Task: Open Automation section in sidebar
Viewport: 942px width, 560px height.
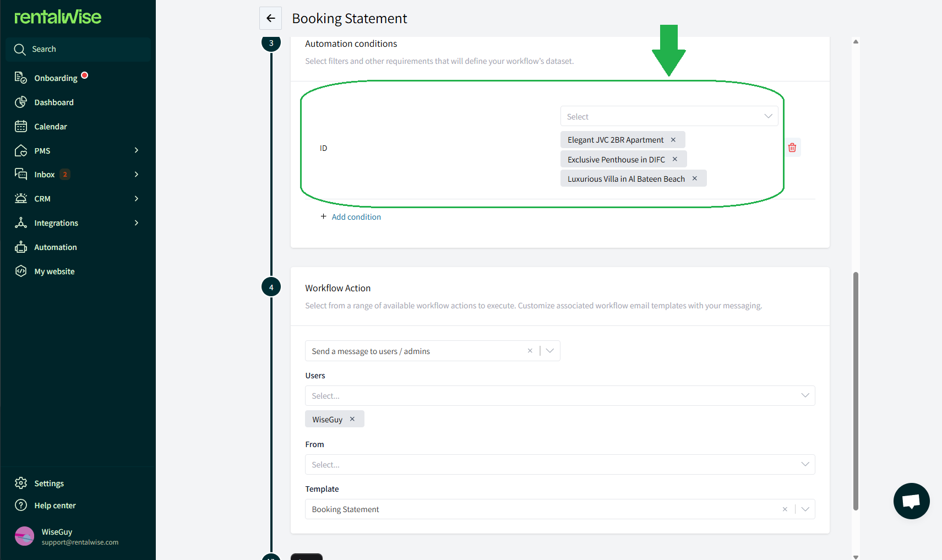Action: (x=56, y=247)
